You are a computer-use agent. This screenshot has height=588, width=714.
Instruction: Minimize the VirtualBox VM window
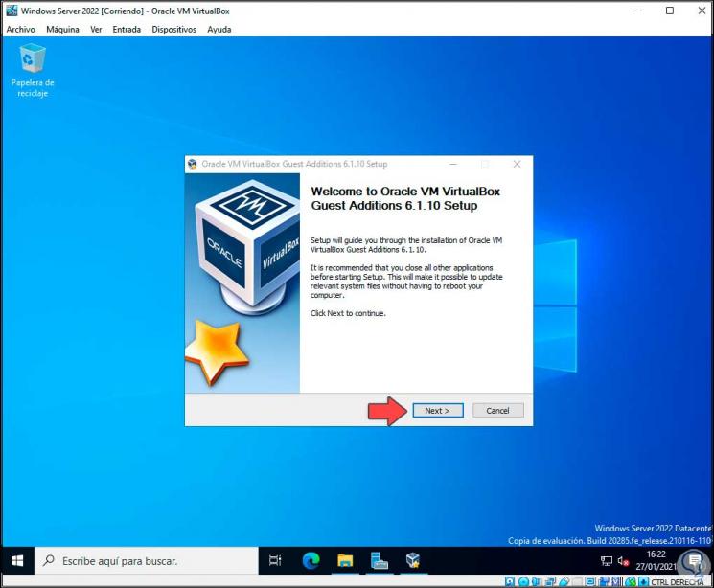pyautogui.click(x=638, y=11)
